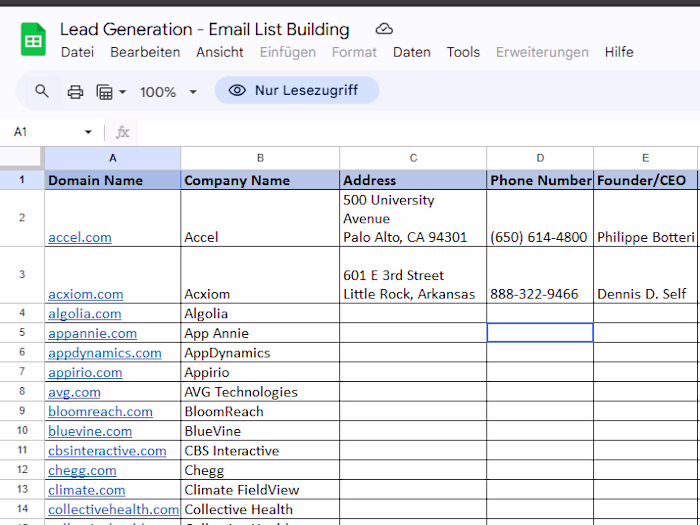Viewport: 700px width, 525px height.
Task: Select row 1 header
Action: [22, 180]
